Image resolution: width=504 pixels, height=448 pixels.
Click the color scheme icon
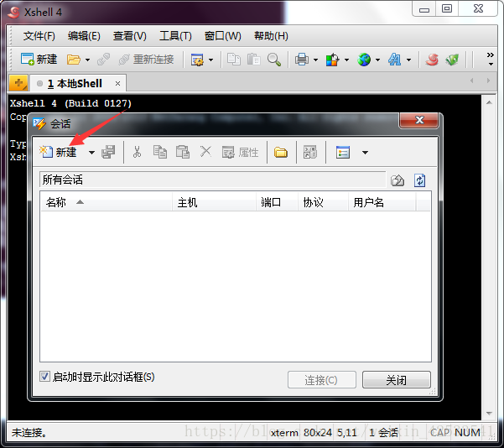click(332, 60)
